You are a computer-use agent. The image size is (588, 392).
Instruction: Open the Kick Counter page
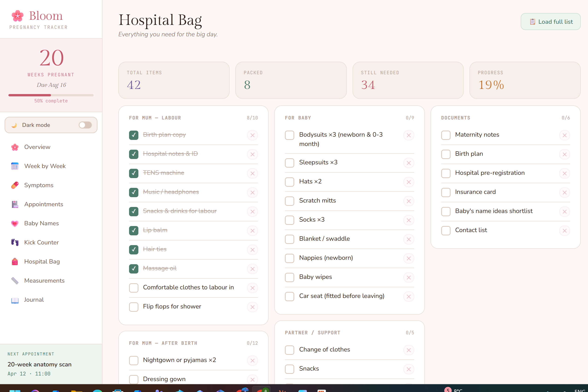point(51,243)
